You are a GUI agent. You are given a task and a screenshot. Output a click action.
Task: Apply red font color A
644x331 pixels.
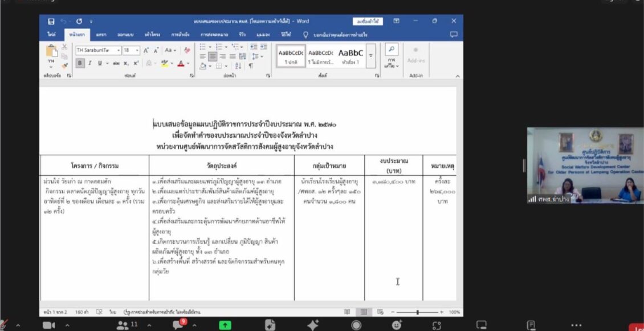pyautogui.click(x=181, y=63)
